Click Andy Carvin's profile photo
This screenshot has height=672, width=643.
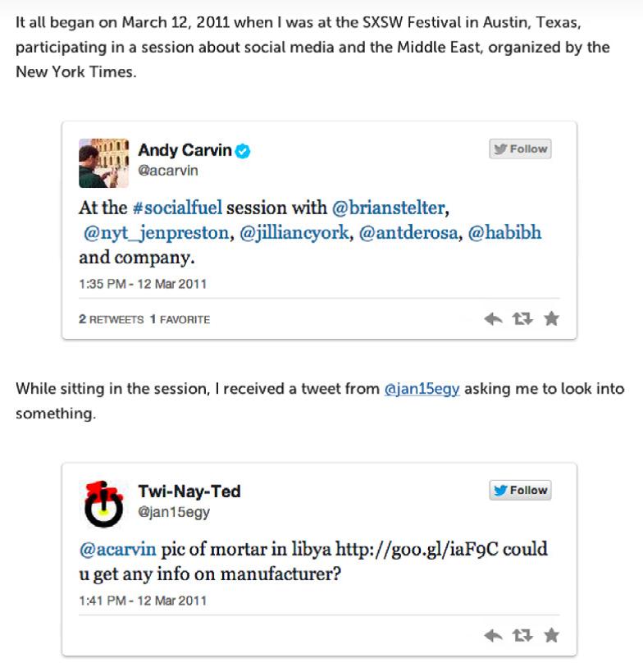[x=103, y=162]
